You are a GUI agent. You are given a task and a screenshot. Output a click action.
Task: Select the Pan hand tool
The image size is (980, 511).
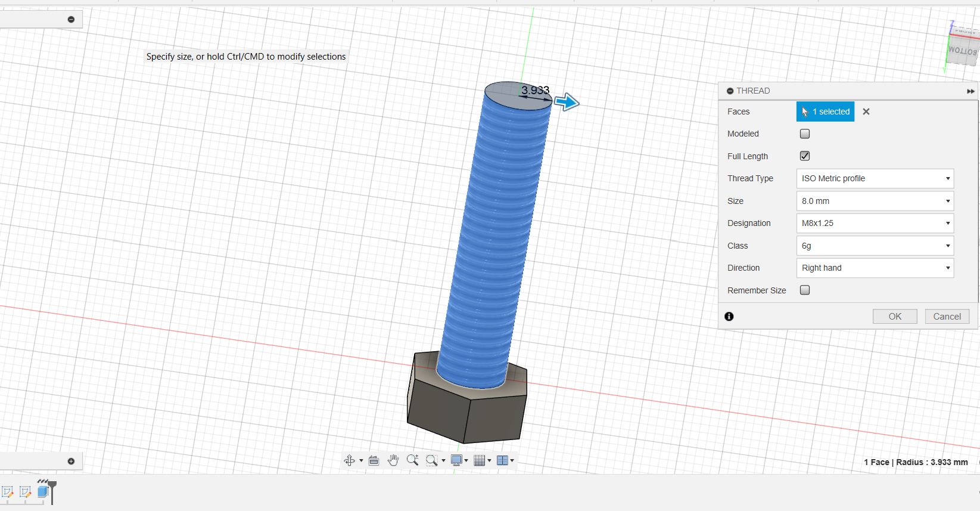tap(393, 460)
